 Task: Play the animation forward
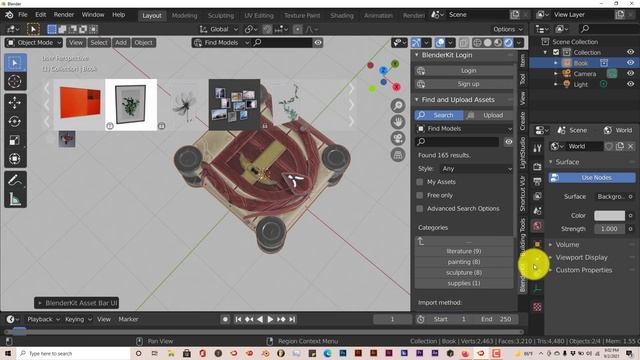click(x=270, y=319)
